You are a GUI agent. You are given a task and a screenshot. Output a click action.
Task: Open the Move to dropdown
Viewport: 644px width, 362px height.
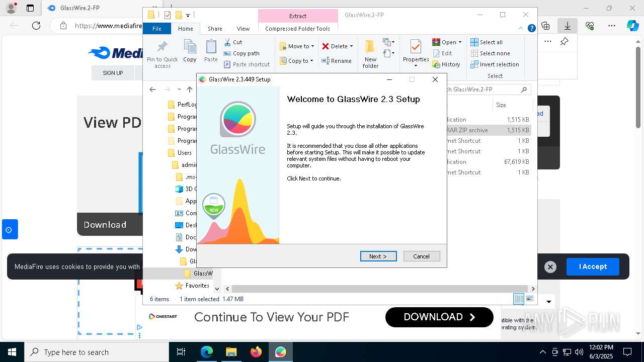pos(297,46)
